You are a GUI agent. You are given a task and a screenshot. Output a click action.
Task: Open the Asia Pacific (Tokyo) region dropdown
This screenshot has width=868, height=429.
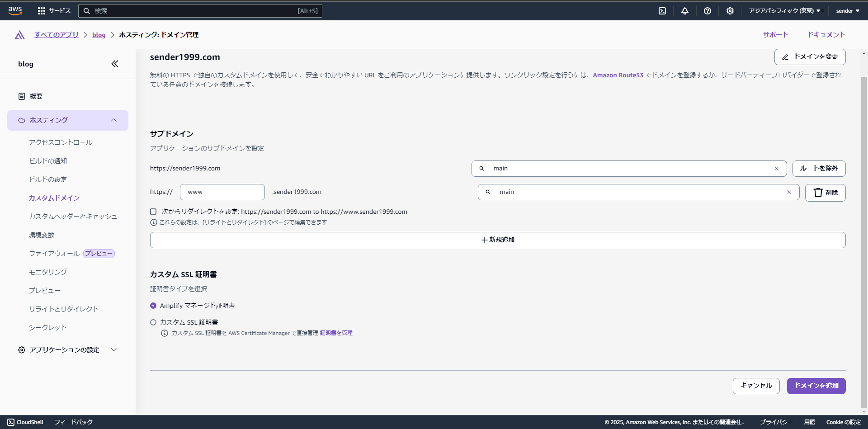point(784,11)
